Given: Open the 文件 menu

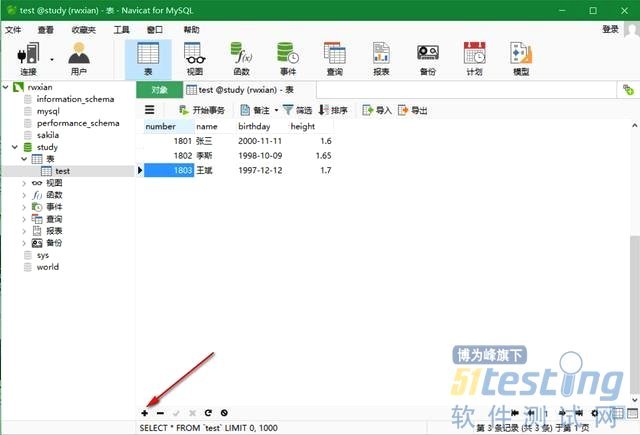Looking at the screenshot, I should tap(13, 30).
